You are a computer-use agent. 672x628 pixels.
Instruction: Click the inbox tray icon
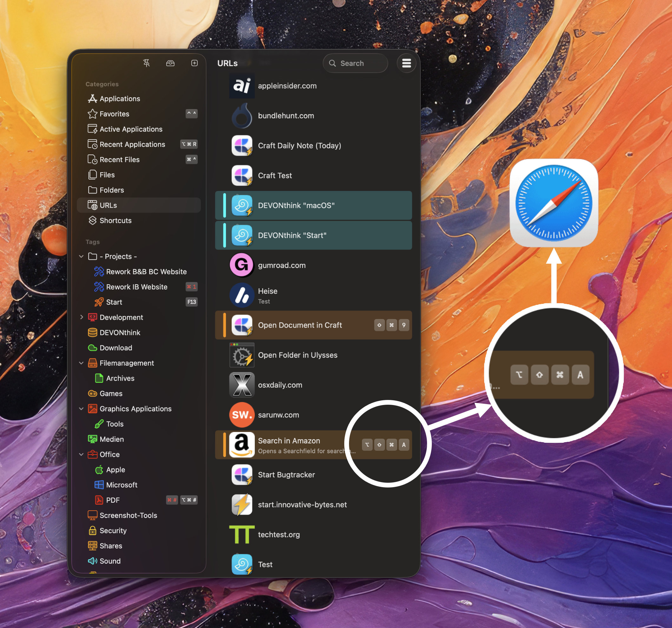click(x=170, y=63)
